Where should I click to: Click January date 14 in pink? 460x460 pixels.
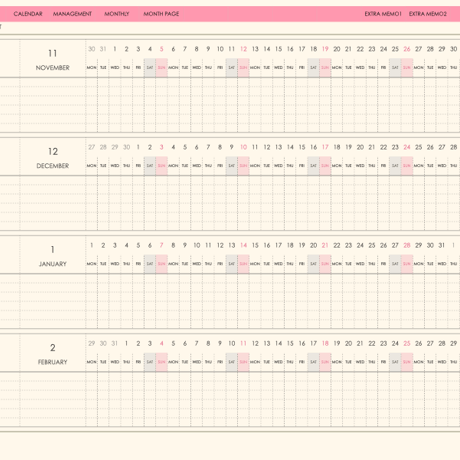pos(244,245)
